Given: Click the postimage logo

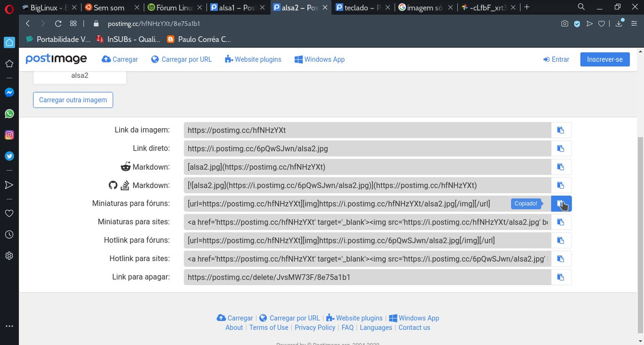Looking at the screenshot, I should (x=56, y=59).
